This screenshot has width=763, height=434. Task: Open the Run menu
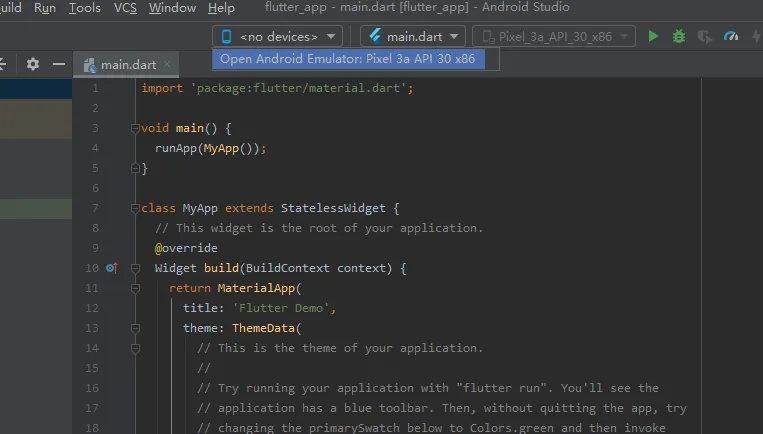pos(45,8)
